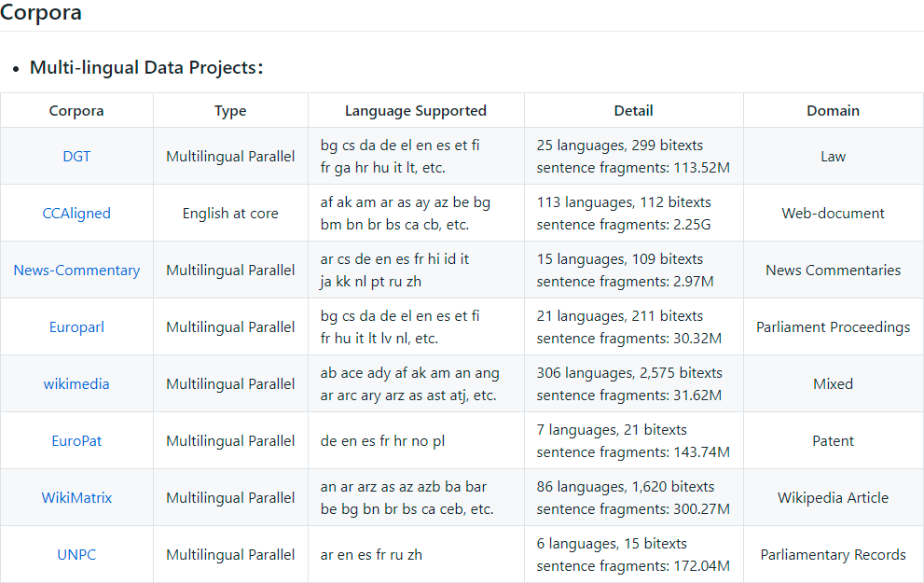Click 'af ak am ar as ay az be bg' text
The image size is (924, 583).
click(x=406, y=202)
